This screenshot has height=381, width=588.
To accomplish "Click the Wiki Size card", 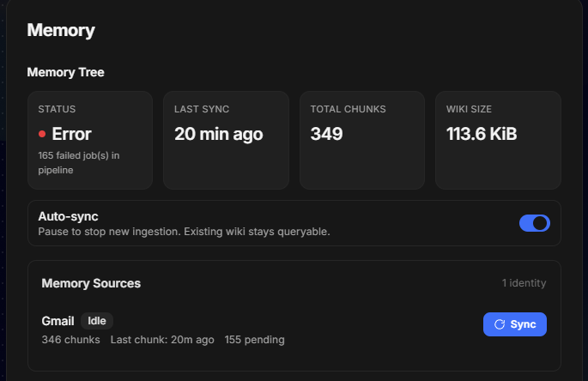I will coord(498,140).
